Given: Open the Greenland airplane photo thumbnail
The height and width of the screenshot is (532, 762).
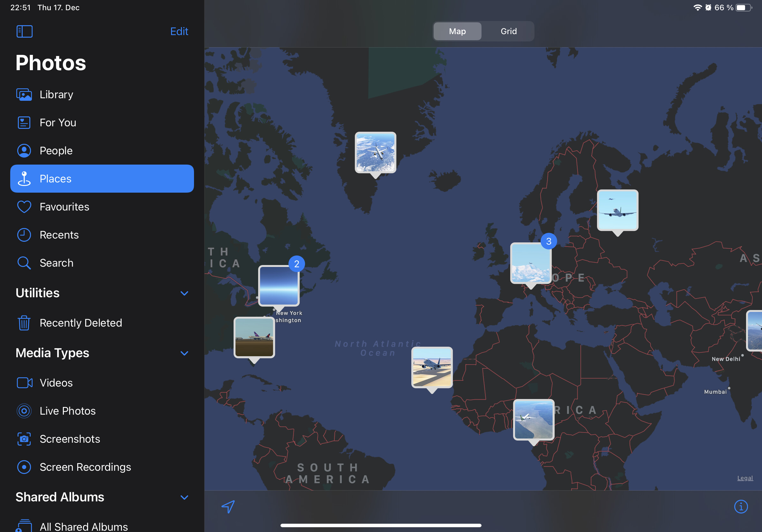Looking at the screenshot, I should pos(375,152).
